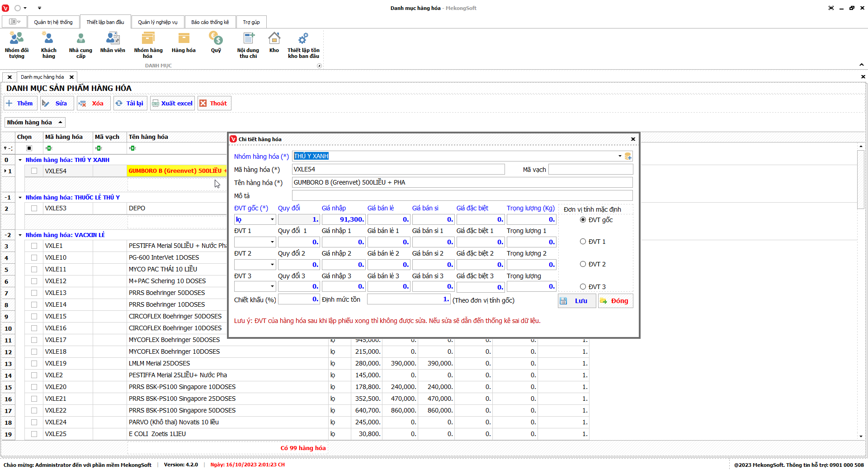Open the Kho warehouse icon
The width and height of the screenshot is (868, 470).
coord(274,43)
